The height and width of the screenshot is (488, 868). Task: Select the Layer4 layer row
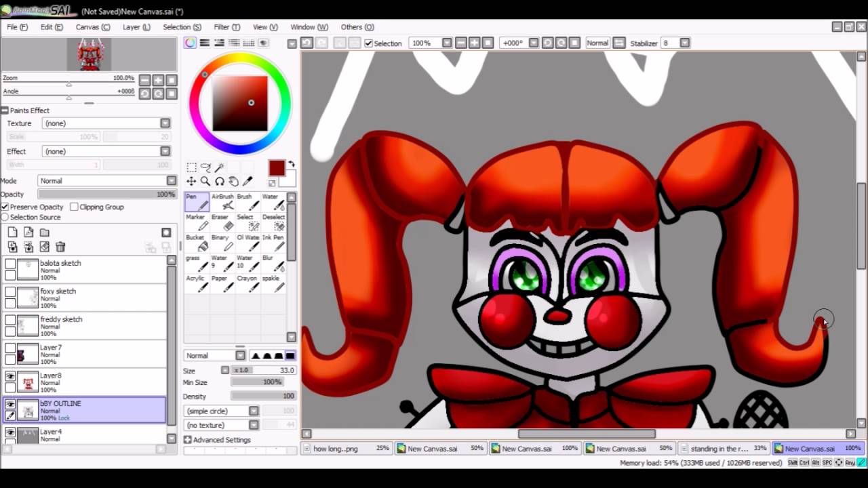click(85, 435)
